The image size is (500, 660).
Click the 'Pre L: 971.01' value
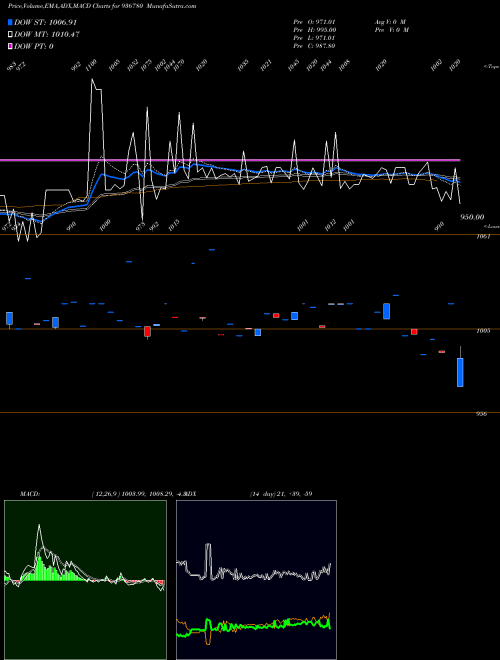point(314,38)
